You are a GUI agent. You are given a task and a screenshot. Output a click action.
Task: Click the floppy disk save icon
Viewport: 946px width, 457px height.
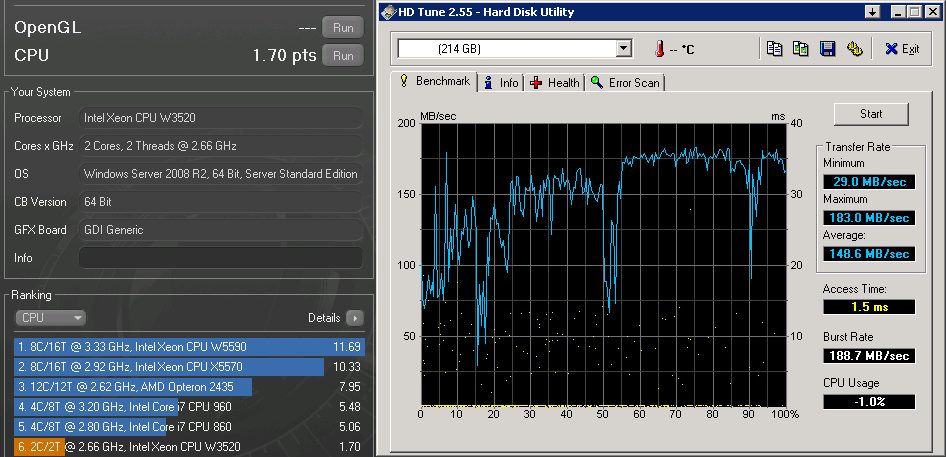click(827, 49)
